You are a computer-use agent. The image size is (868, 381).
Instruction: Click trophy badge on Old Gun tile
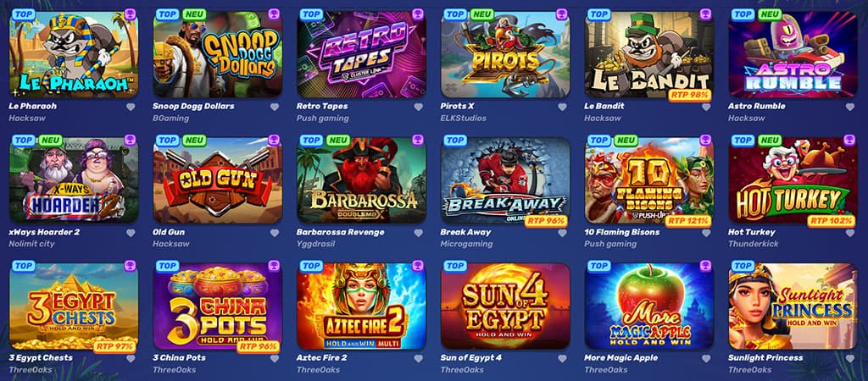274,140
